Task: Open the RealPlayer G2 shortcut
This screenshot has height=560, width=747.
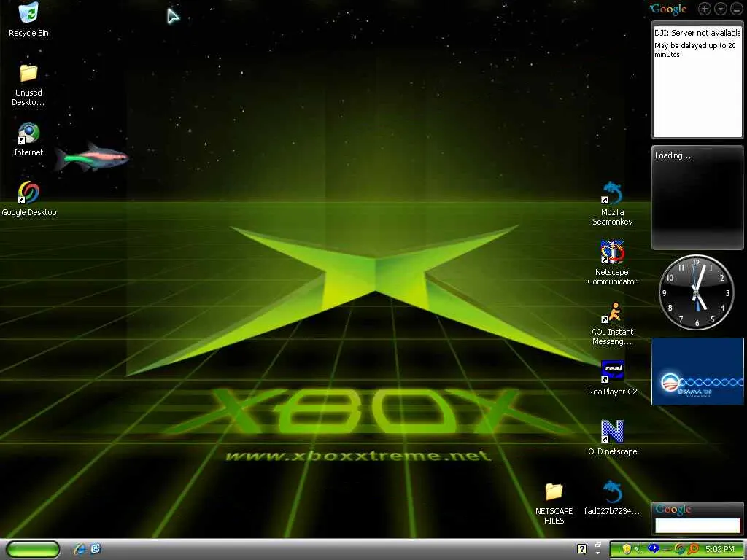Action: click(612, 378)
